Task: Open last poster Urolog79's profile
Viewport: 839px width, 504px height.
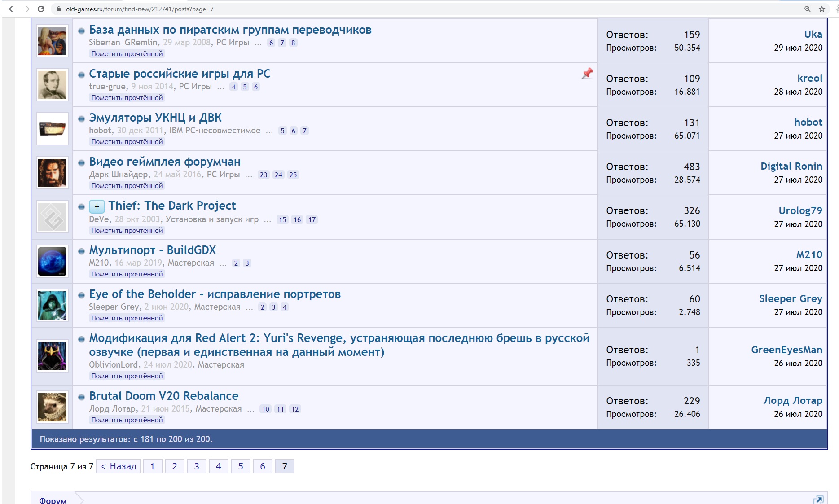Action: [x=800, y=210]
